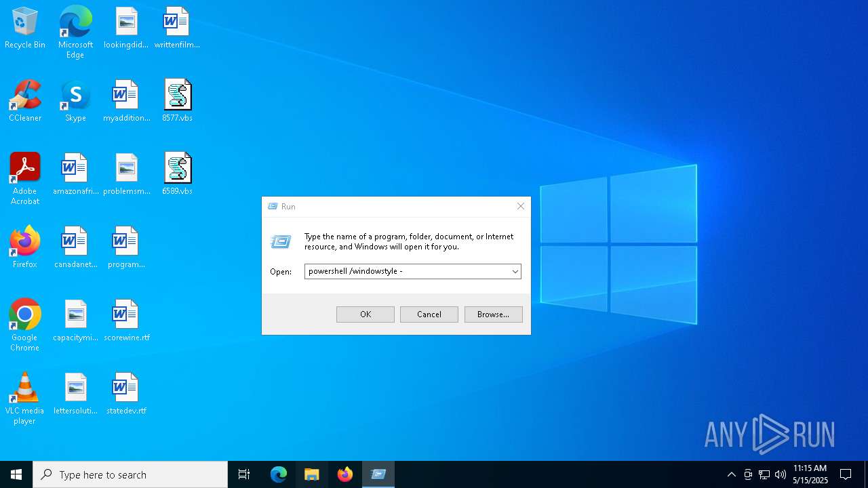Screen dimensions: 868x488
Task: Select the Microsoft Edge desktop shortcut
Action: [x=75, y=33]
